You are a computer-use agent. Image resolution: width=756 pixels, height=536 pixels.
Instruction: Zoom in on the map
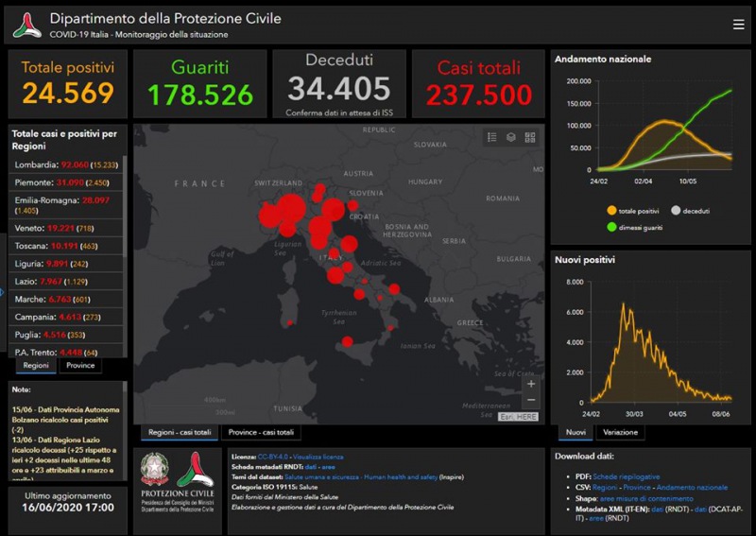pos(531,385)
